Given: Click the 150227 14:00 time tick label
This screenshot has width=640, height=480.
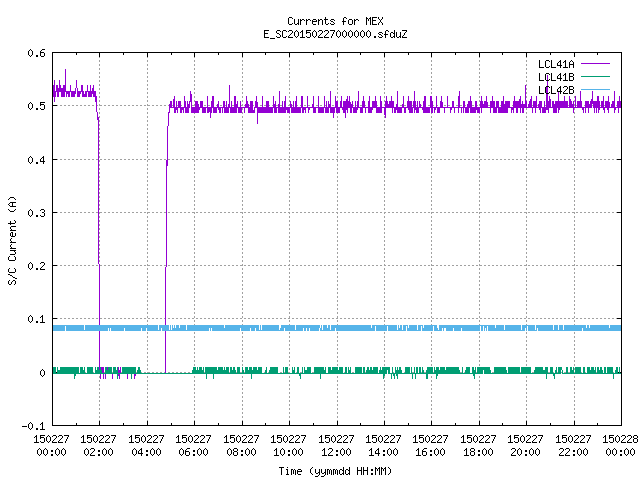Looking at the screenshot, I should (383, 446).
